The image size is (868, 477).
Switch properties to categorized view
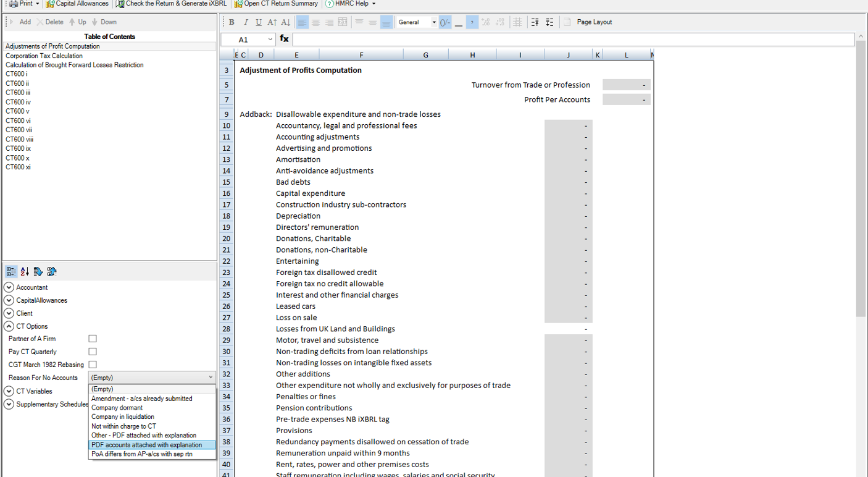[x=11, y=271]
